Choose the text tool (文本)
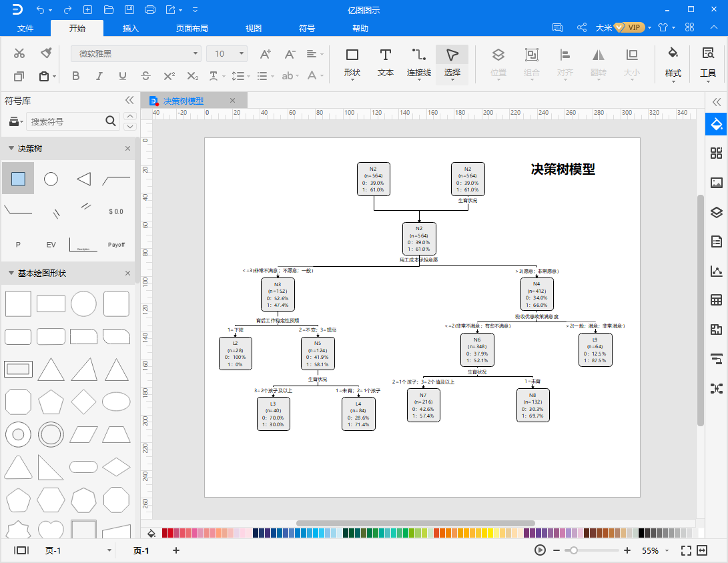The height and width of the screenshot is (563, 728). tap(386, 63)
